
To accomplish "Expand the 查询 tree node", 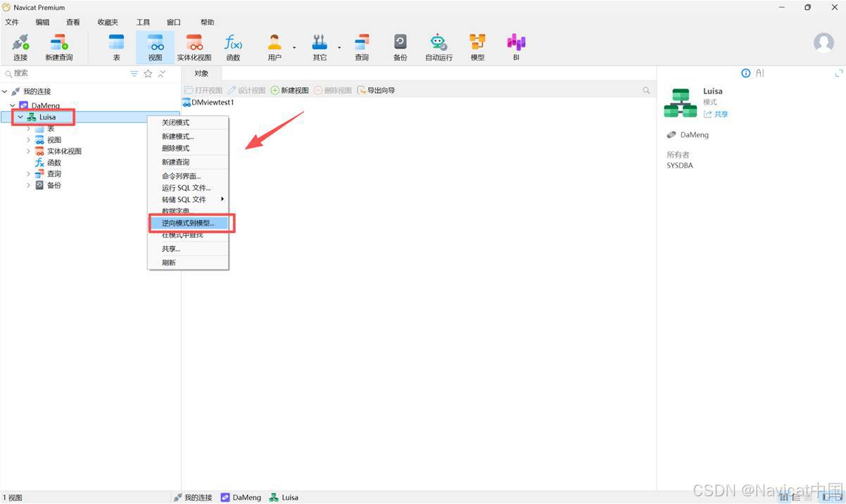I will click(x=29, y=174).
